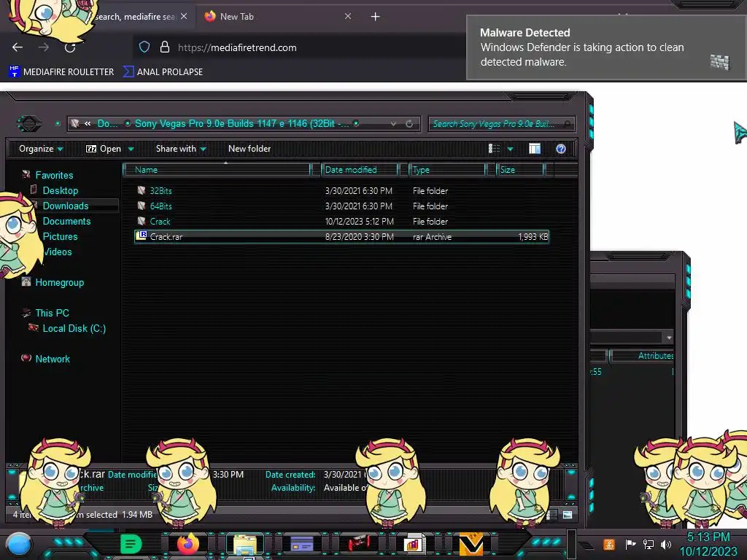Click the site padlock icon
The width and height of the screenshot is (747, 560).
[x=165, y=47]
